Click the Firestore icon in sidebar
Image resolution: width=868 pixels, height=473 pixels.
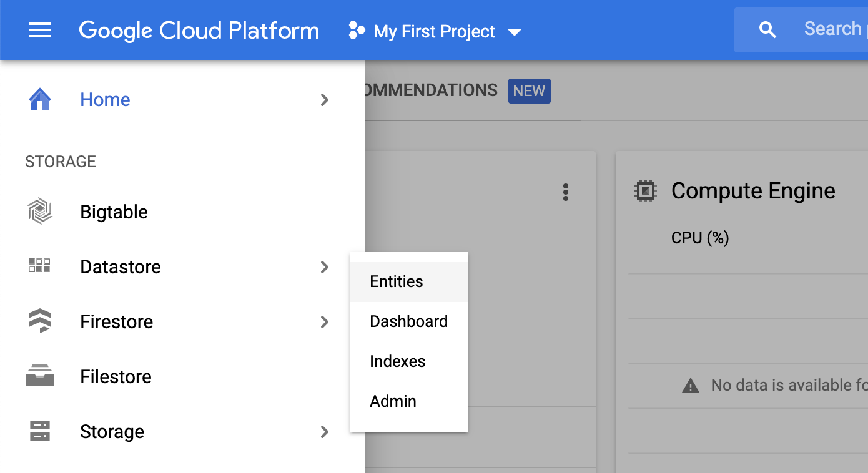point(40,321)
